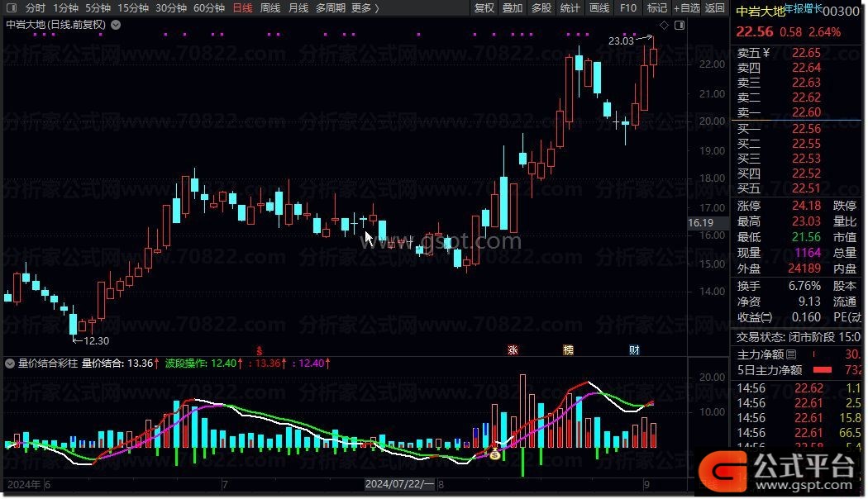
Task: Click the 现量 value 1164
Action: (x=808, y=253)
